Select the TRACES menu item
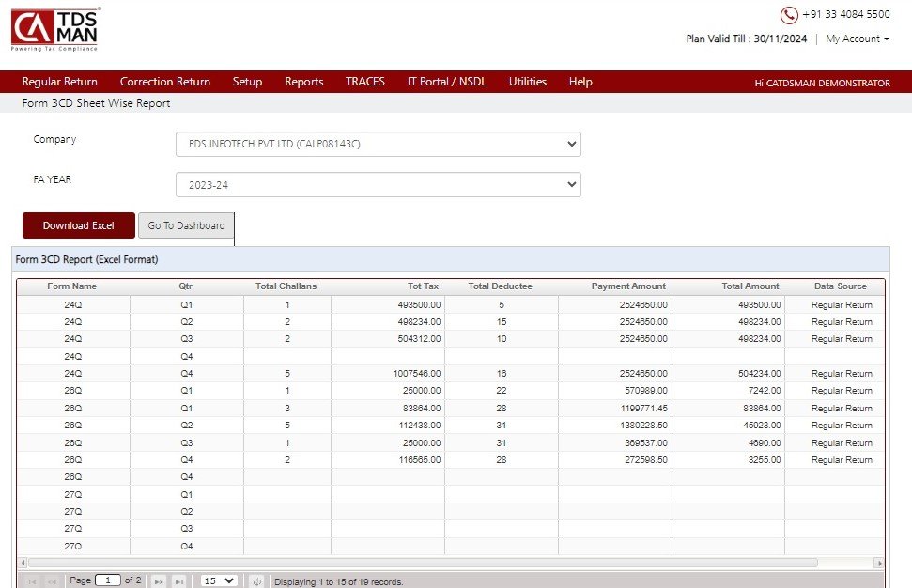This screenshot has width=912, height=588. point(364,82)
